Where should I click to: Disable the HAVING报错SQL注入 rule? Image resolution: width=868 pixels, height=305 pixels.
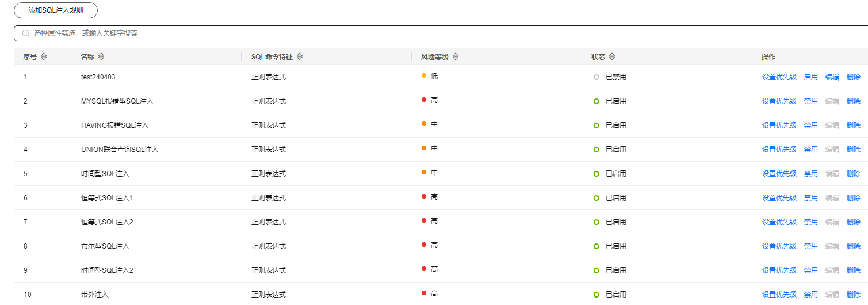click(x=810, y=125)
